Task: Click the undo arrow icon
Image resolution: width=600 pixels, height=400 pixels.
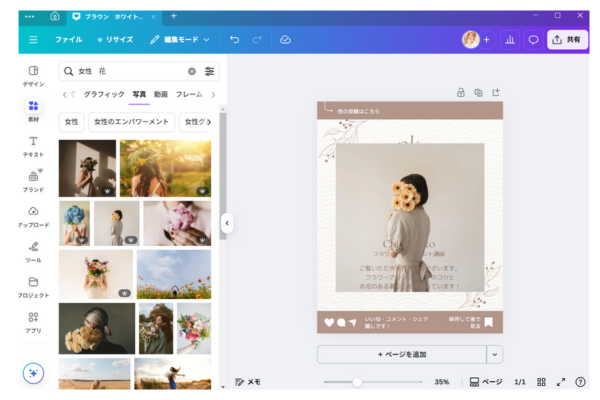Action: click(x=234, y=39)
